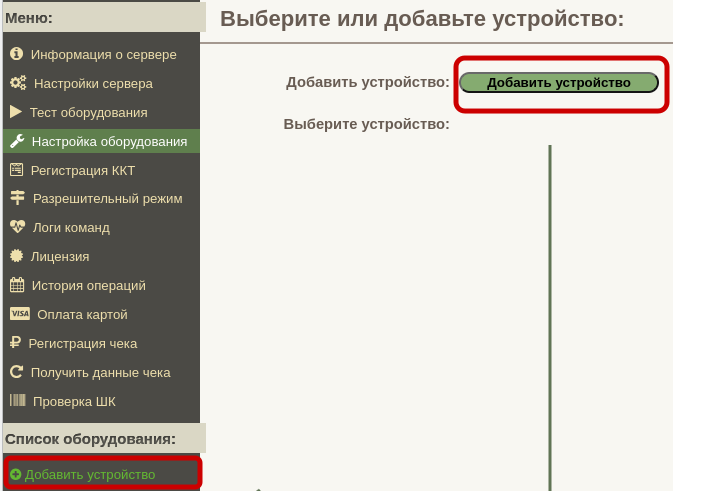718x491 pixels.
Task: Go to Тест оборудования page
Action: click(88, 112)
